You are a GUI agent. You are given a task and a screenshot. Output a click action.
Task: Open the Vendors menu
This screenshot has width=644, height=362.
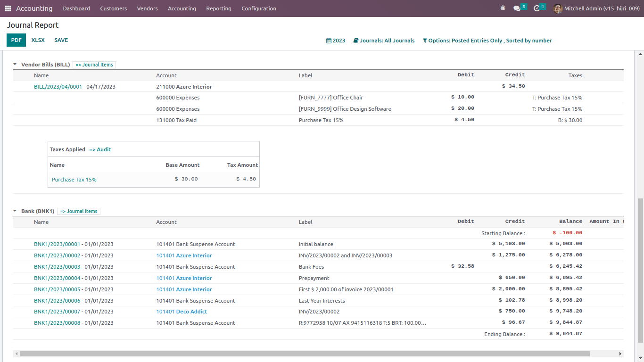[x=148, y=8]
